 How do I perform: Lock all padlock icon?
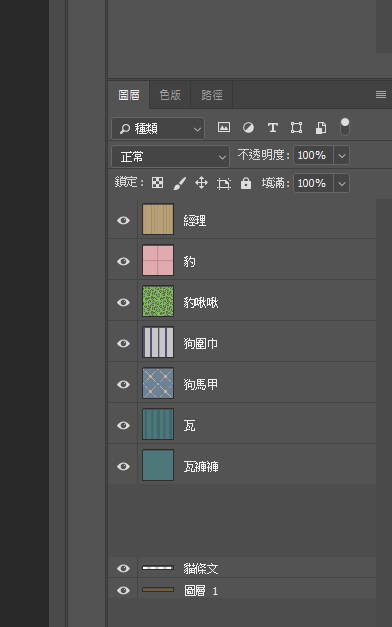point(246,183)
